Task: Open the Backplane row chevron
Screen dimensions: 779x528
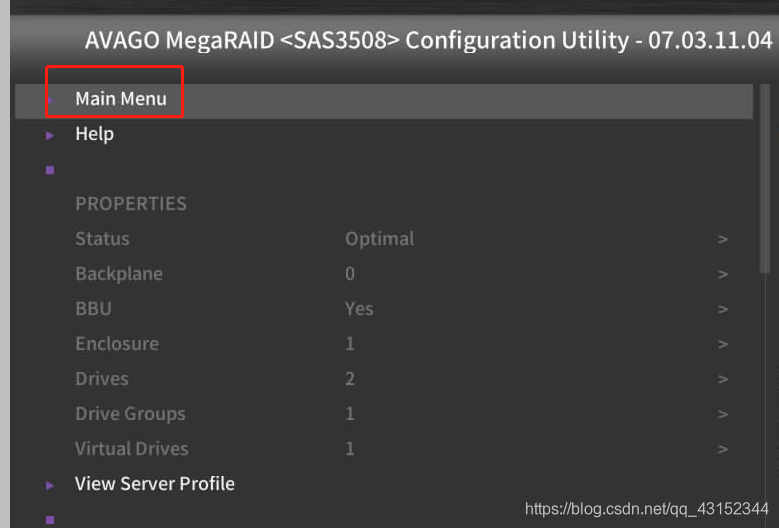Action: coord(723,274)
